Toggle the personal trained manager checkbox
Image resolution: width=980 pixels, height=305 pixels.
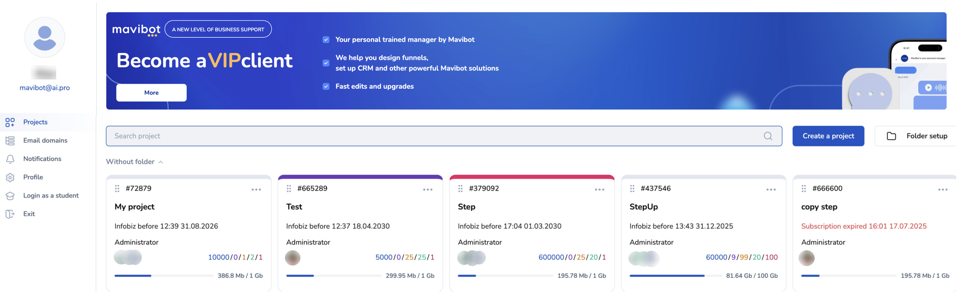[326, 40]
